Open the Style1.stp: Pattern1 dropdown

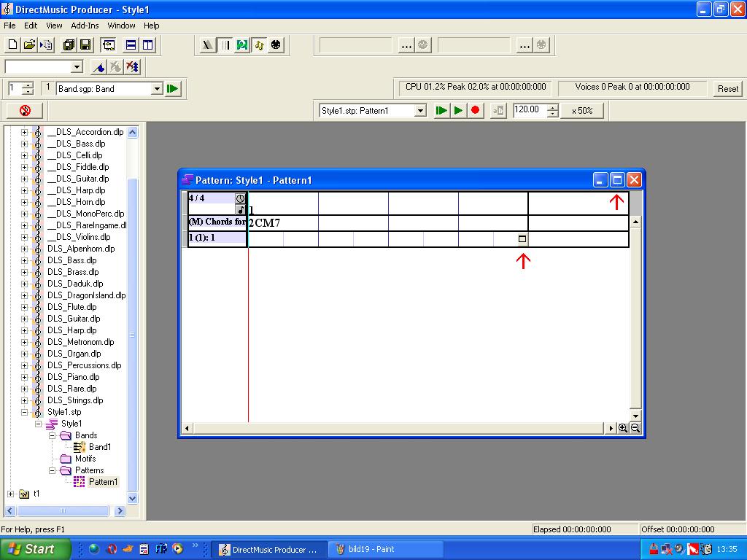[420, 111]
